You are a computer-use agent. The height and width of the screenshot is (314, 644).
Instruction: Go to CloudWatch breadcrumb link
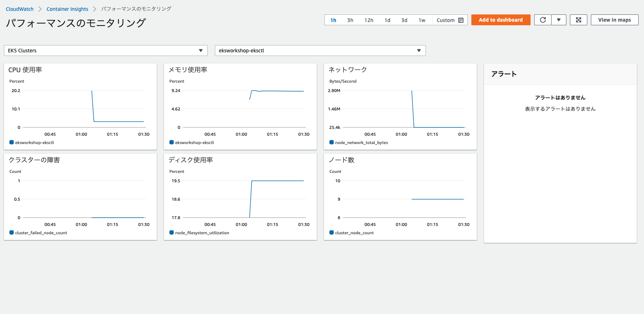click(x=20, y=9)
